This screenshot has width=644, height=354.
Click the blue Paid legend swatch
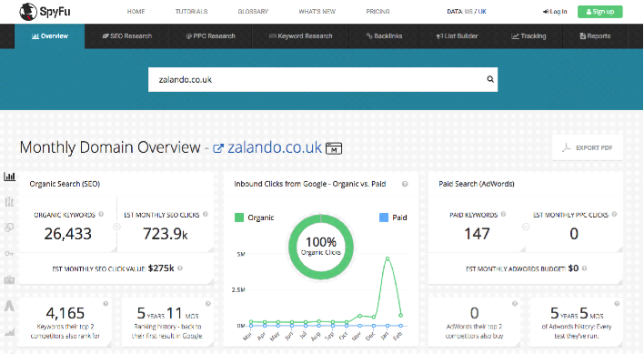[x=384, y=217]
